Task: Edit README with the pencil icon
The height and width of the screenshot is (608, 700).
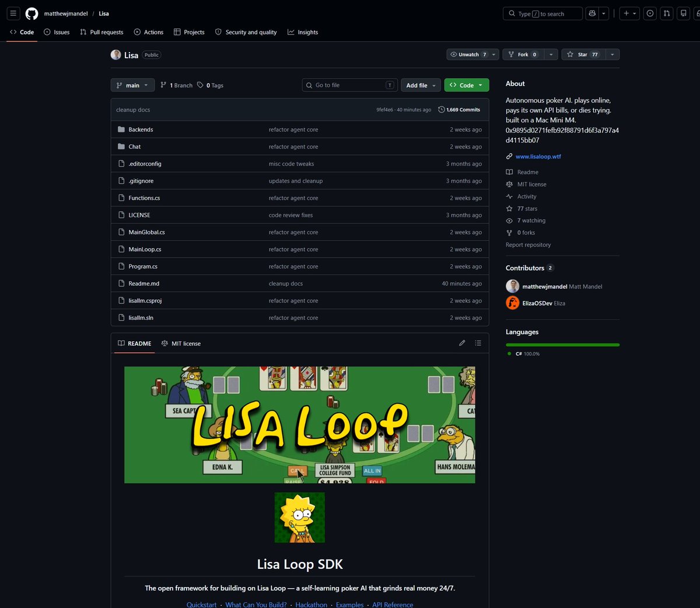Action: (x=462, y=343)
